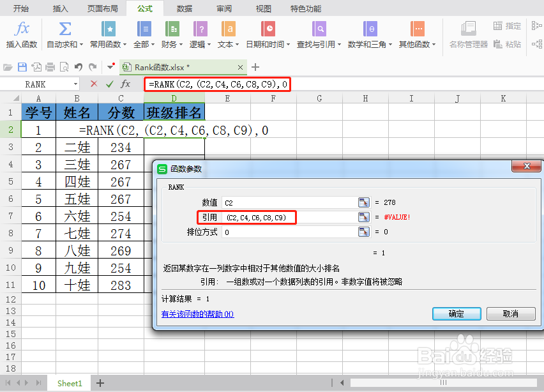Viewport: 544px width, 392px height.
Task: Click the range selector beside 引用 field
Action: point(364,217)
